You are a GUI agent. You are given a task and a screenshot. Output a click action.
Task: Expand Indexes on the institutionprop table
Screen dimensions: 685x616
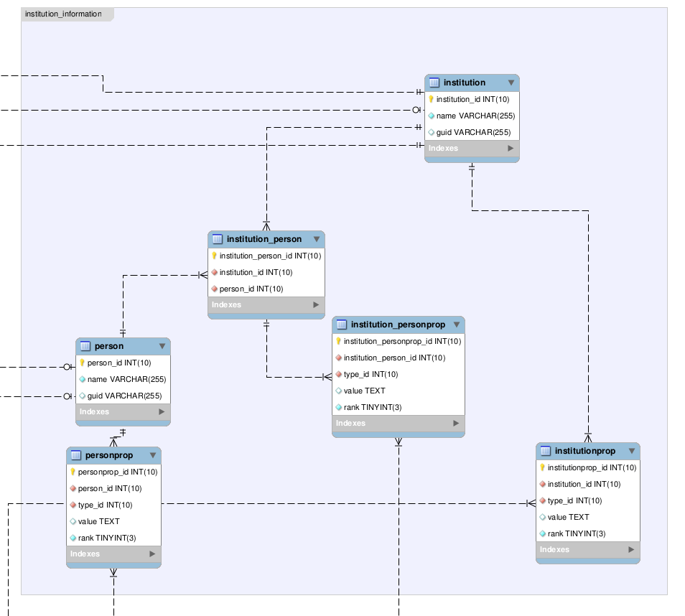(587, 549)
